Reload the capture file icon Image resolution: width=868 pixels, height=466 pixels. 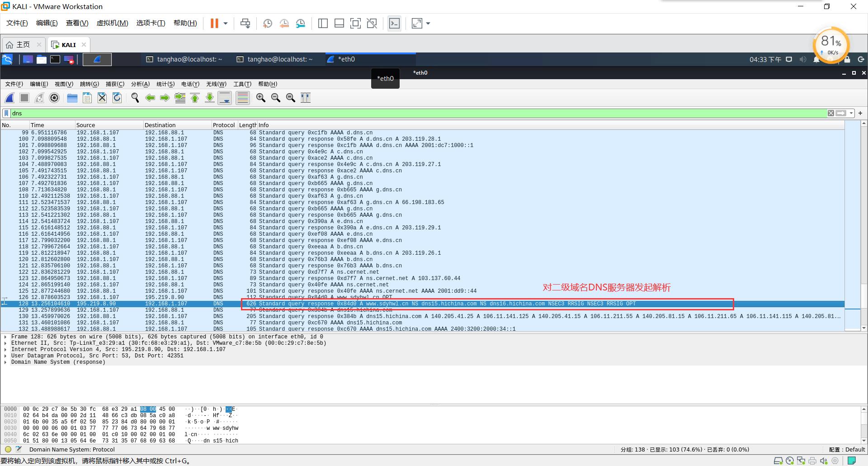tap(117, 98)
